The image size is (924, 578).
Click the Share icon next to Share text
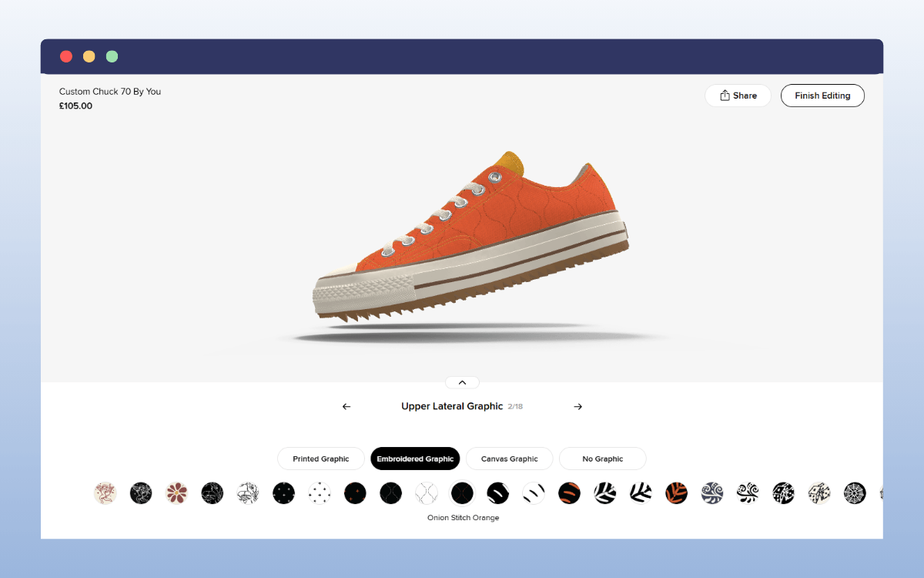click(725, 95)
